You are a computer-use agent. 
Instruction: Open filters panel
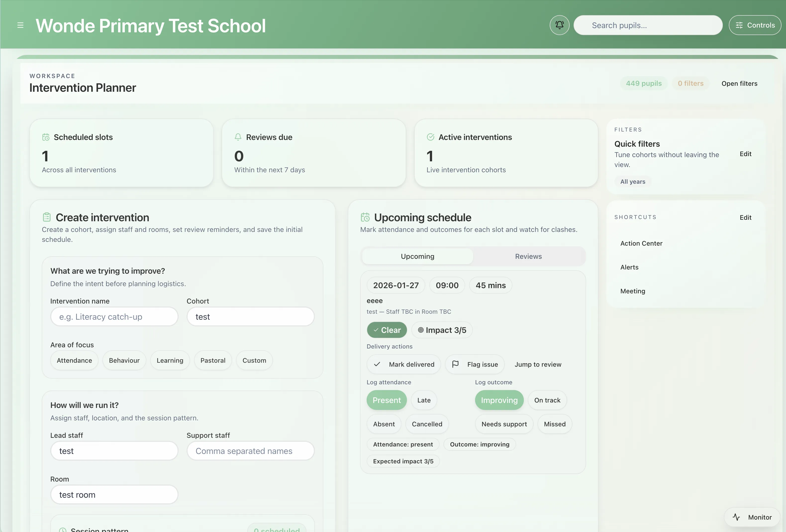pos(739,84)
